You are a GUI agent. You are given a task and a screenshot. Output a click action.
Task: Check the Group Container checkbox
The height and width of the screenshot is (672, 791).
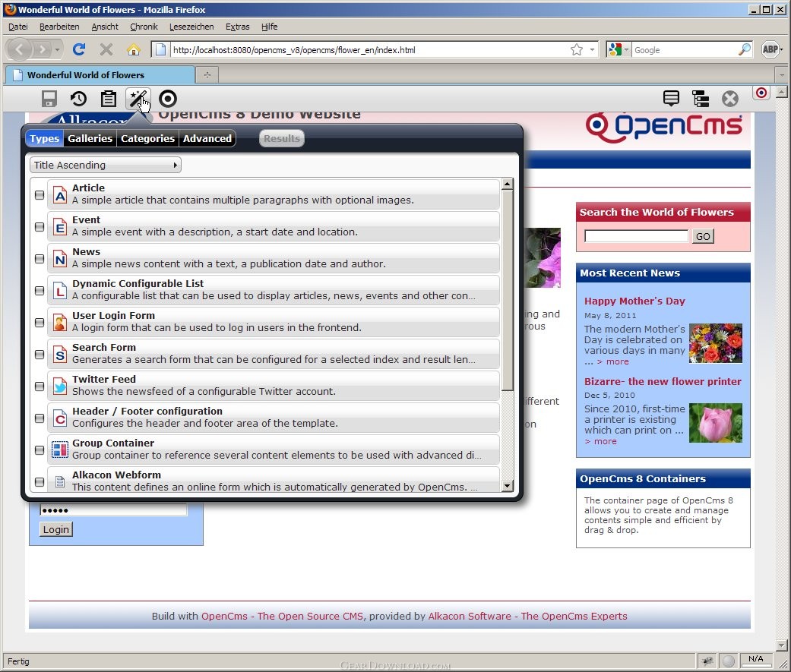[x=40, y=450]
